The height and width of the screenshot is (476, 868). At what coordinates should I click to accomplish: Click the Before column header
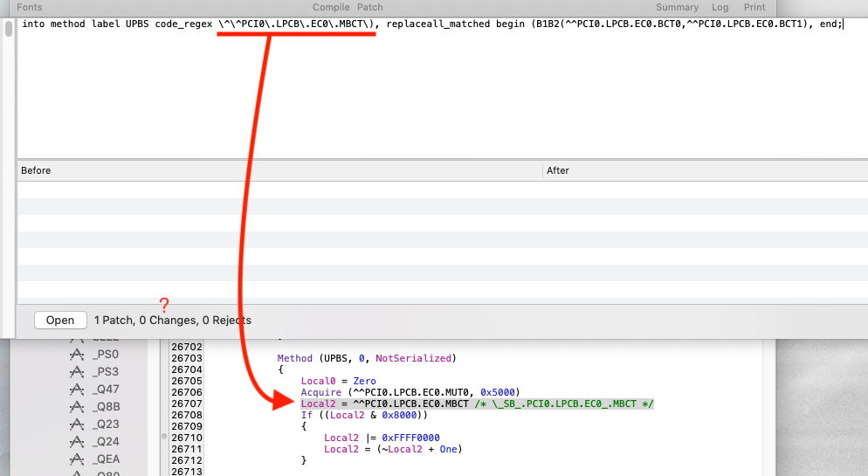pyautogui.click(x=279, y=170)
